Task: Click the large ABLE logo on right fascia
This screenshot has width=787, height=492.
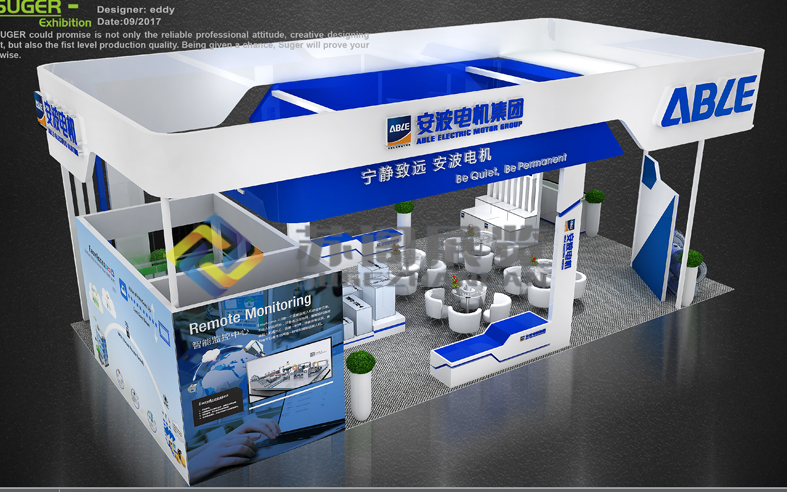Action: (707, 102)
